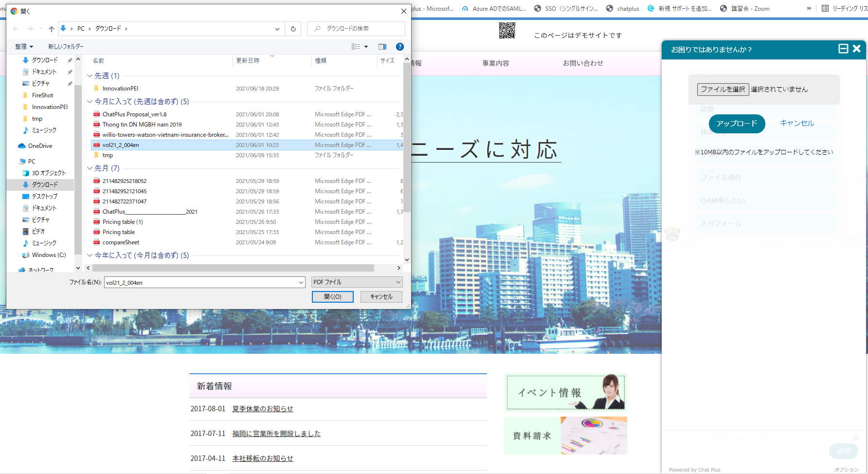Open the PDF ファイル file type dropdown
Viewport: 868px width, 474px height.
[357, 282]
